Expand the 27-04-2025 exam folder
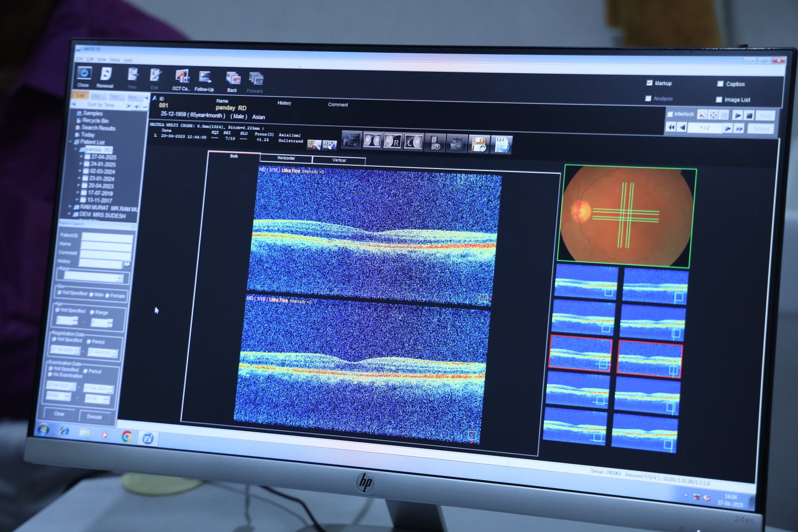The width and height of the screenshot is (798, 532). tap(81, 157)
